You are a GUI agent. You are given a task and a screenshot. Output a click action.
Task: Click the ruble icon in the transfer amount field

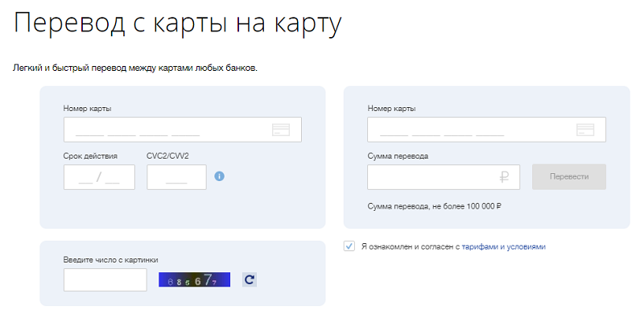point(505,177)
